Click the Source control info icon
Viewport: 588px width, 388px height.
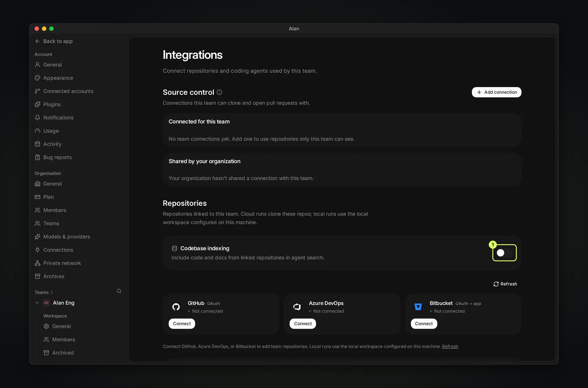(x=219, y=92)
